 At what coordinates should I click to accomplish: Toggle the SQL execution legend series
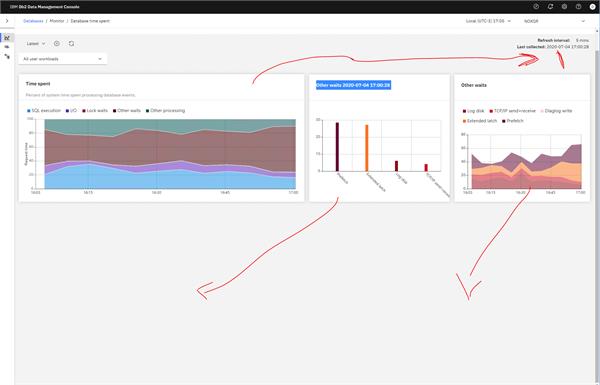44,111
